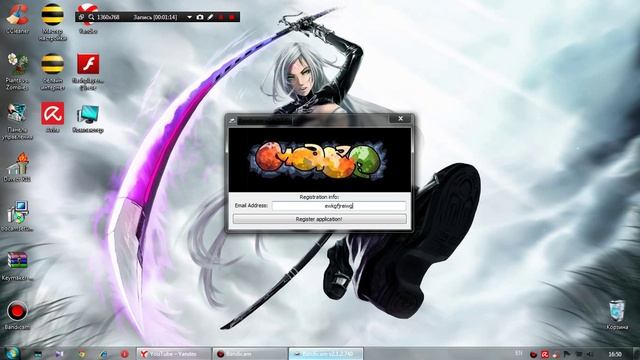Open the volume control tray icon
This screenshot has width=640, height=360.
590,354
